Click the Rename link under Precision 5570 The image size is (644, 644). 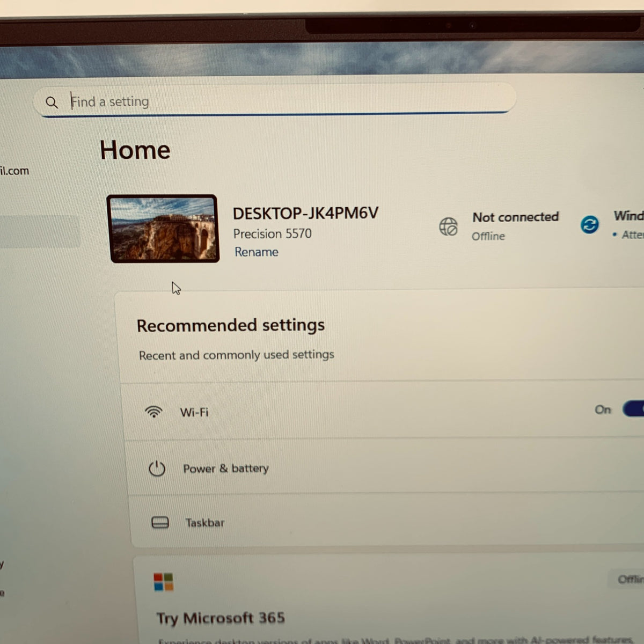[257, 252]
